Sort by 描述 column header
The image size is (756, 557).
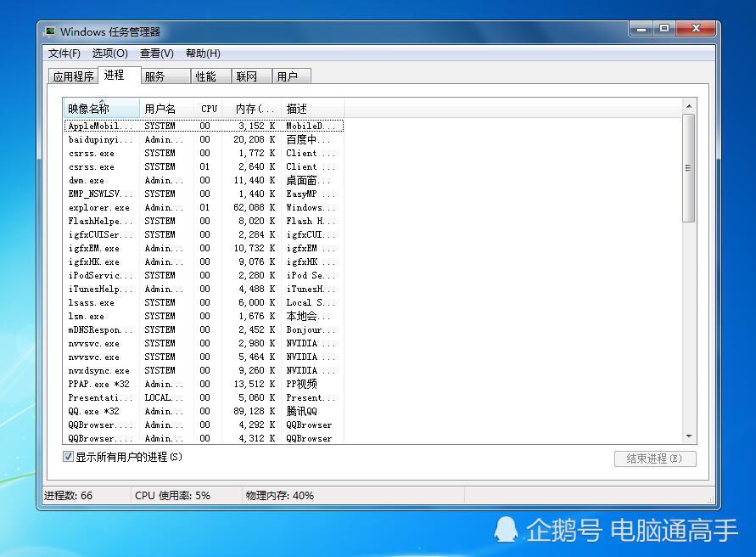pos(312,109)
